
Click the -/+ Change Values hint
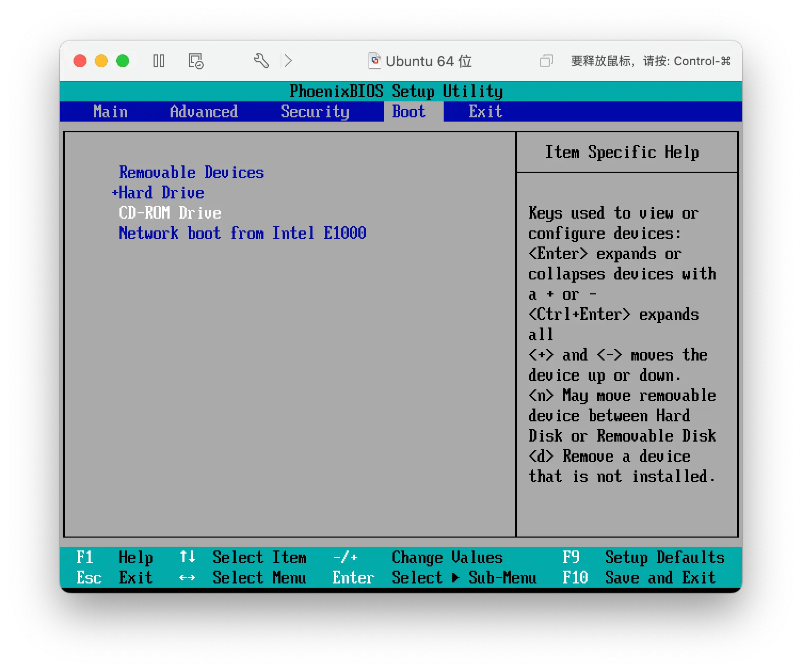(x=418, y=557)
